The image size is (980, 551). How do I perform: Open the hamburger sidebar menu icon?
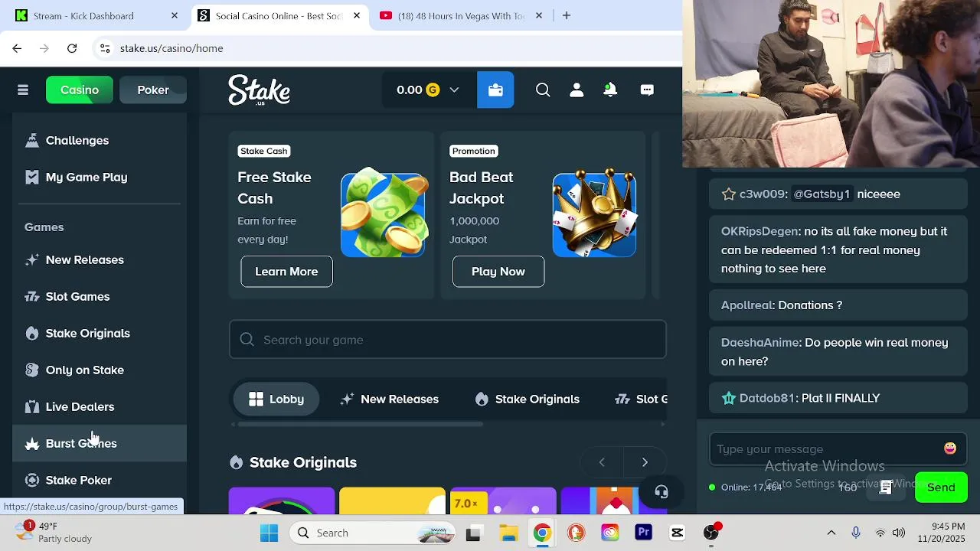(x=23, y=90)
